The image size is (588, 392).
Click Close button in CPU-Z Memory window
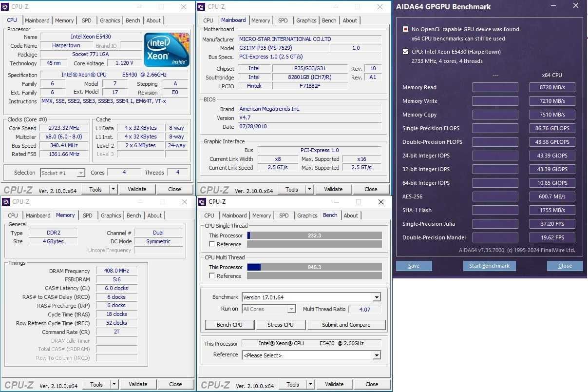coord(175,384)
